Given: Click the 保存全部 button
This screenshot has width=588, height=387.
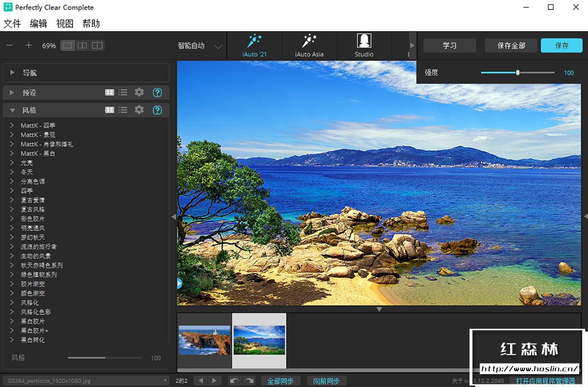Looking at the screenshot, I should point(511,46).
